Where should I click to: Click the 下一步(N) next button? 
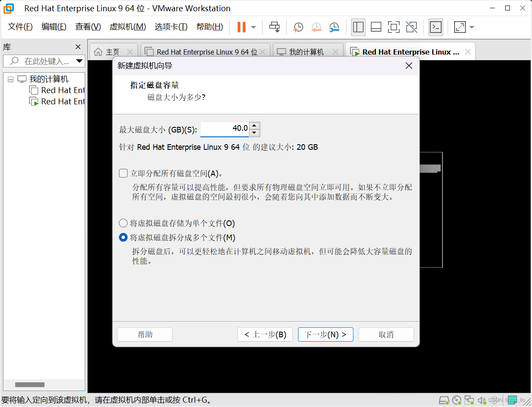326,334
